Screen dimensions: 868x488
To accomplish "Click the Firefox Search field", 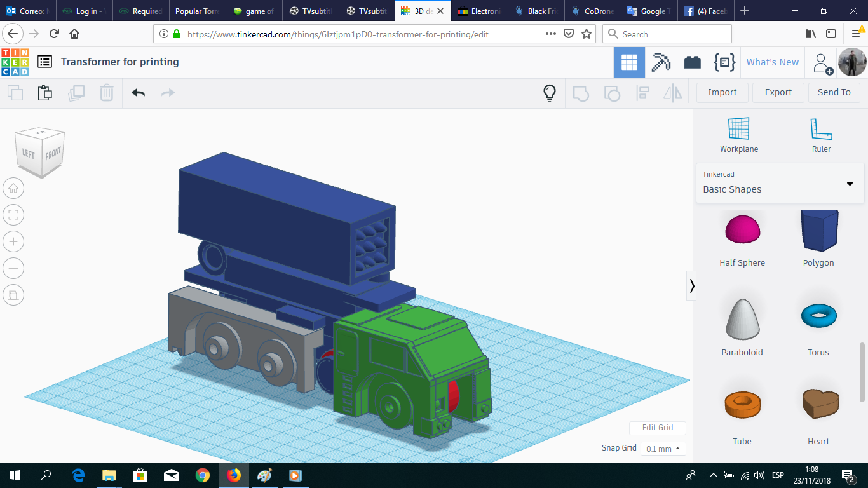I will coord(667,34).
